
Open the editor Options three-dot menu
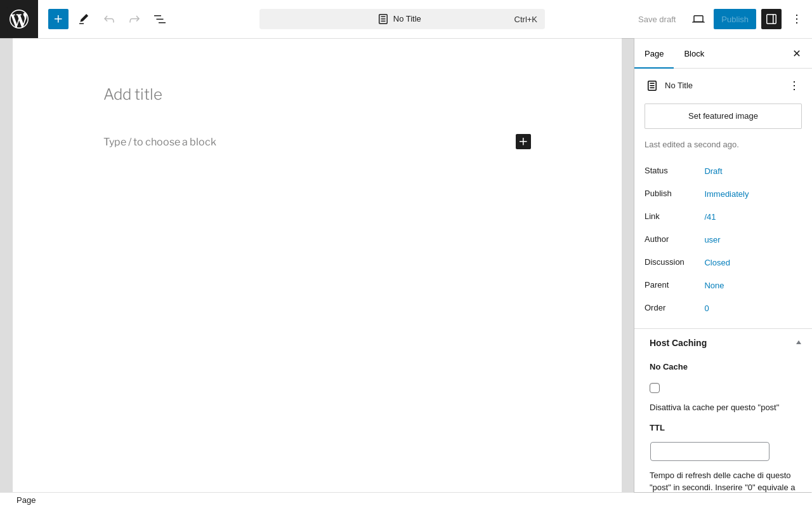tap(797, 19)
